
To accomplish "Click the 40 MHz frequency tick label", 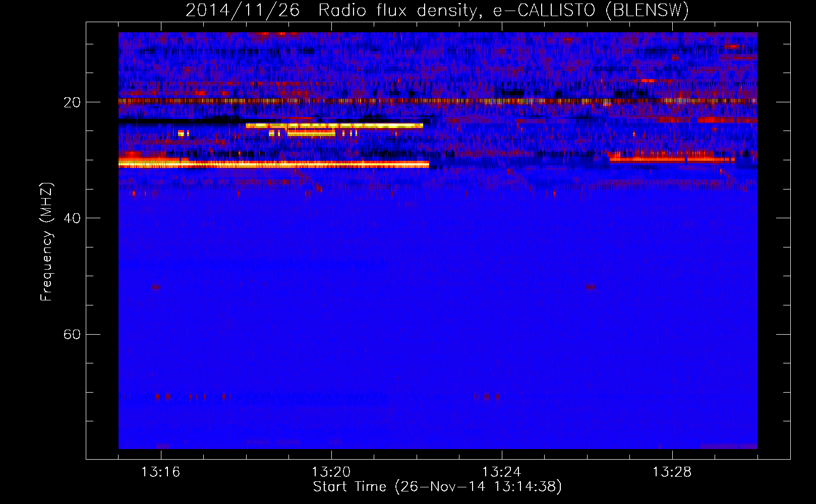I will (72, 218).
